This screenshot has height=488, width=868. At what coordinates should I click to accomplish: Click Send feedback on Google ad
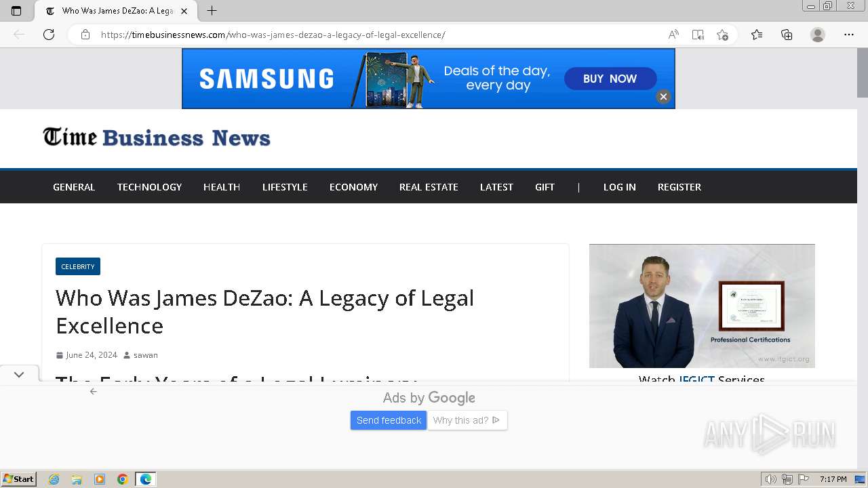(389, 420)
